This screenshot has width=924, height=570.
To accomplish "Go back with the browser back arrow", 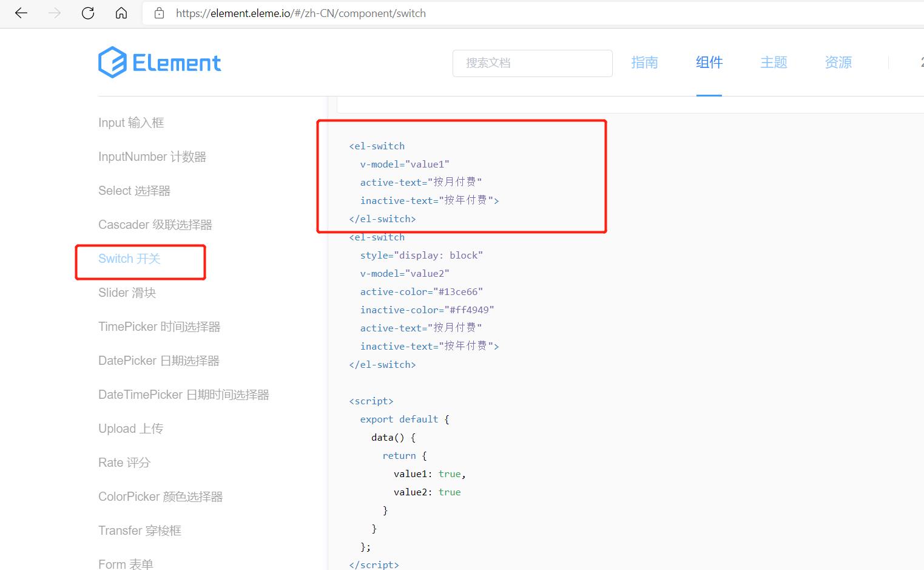I will tap(21, 13).
